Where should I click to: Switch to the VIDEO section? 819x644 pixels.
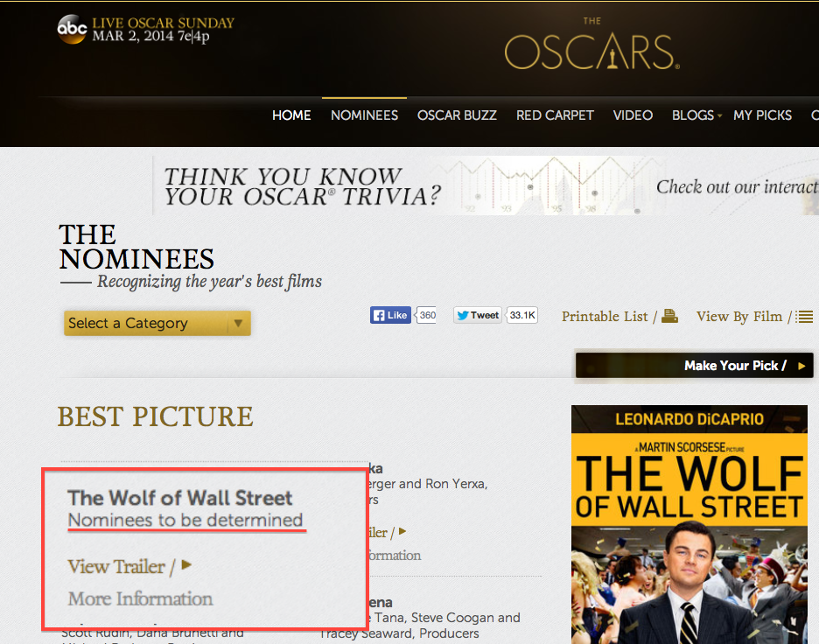[633, 115]
